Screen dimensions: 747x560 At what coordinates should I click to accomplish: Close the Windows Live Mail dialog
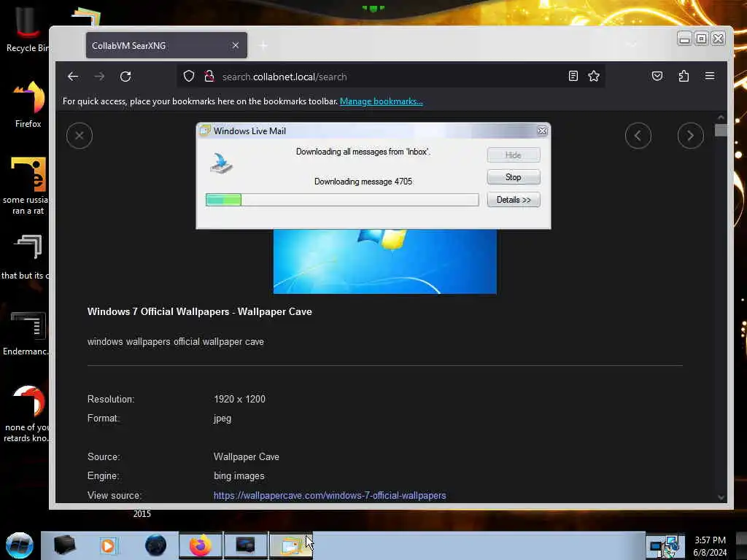(542, 131)
